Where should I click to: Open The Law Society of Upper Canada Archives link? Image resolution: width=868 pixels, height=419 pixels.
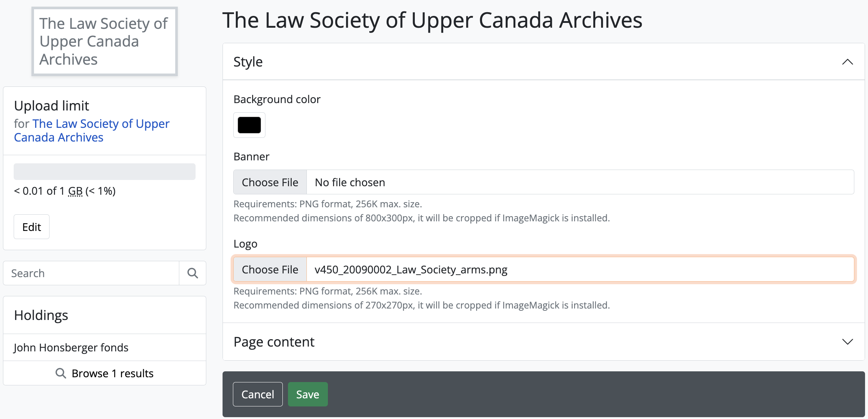(92, 130)
